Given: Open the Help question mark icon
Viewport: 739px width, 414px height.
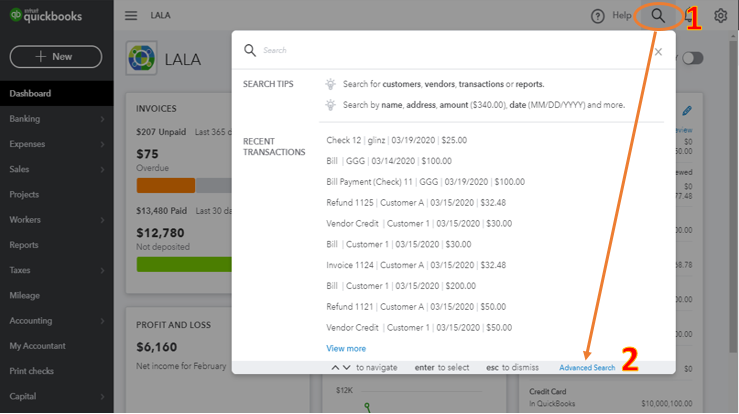Looking at the screenshot, I should tap(598, 16).
